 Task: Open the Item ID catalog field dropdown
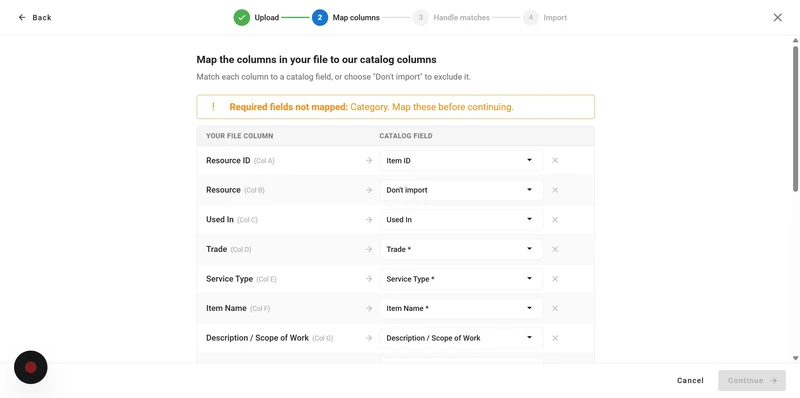coord(461,160)
